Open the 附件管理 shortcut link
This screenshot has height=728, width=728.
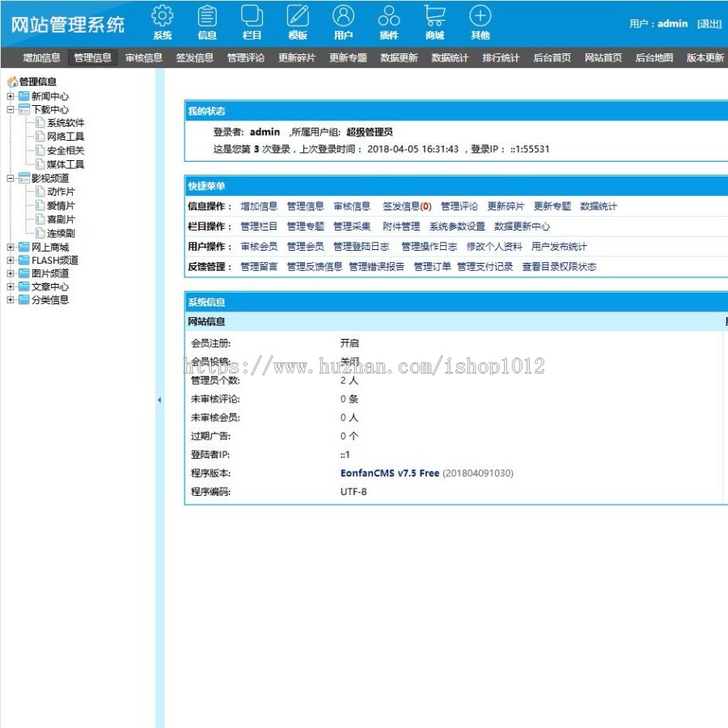[x=401, y=226]
